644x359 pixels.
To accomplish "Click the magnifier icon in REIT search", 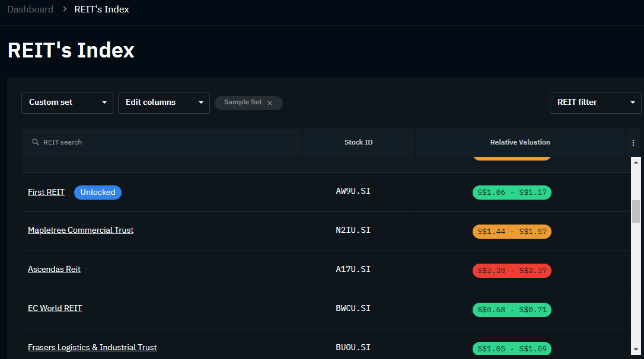I will [x=36, y=142].
